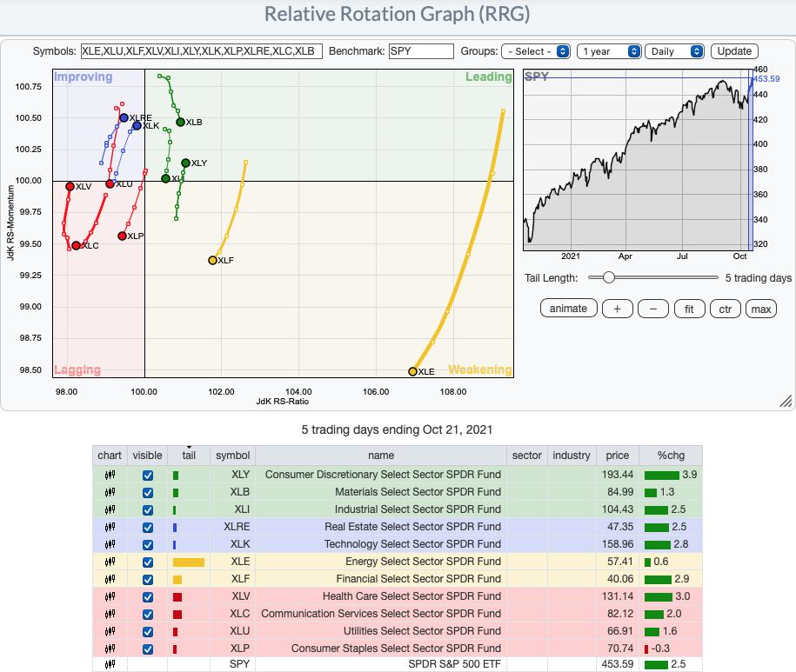Viewport: 796px width, 672px height.
Task: Open the chart icon for SPY row
Action: pyautogui.click(x=110, y=664)
